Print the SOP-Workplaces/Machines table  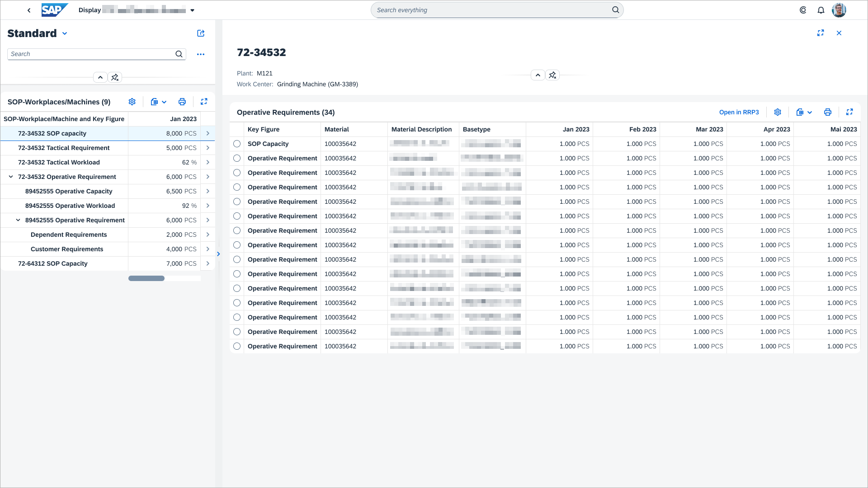click(182, 102)
